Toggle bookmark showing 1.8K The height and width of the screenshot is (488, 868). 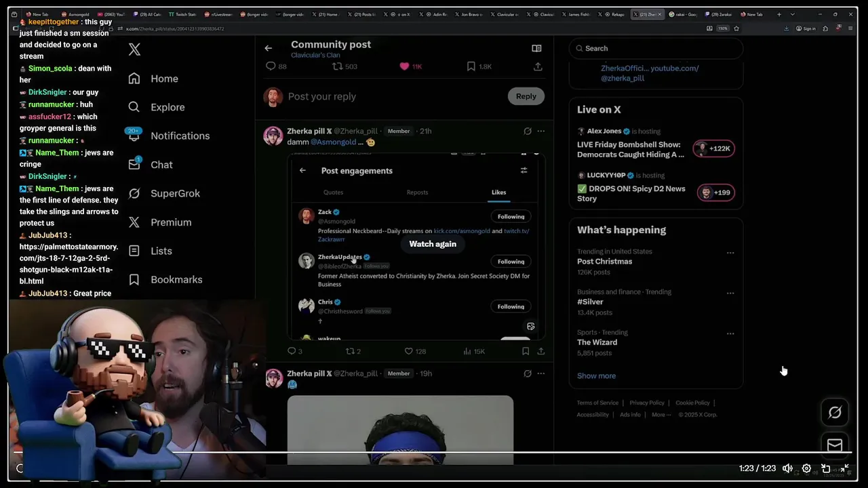tap(479, 66)
